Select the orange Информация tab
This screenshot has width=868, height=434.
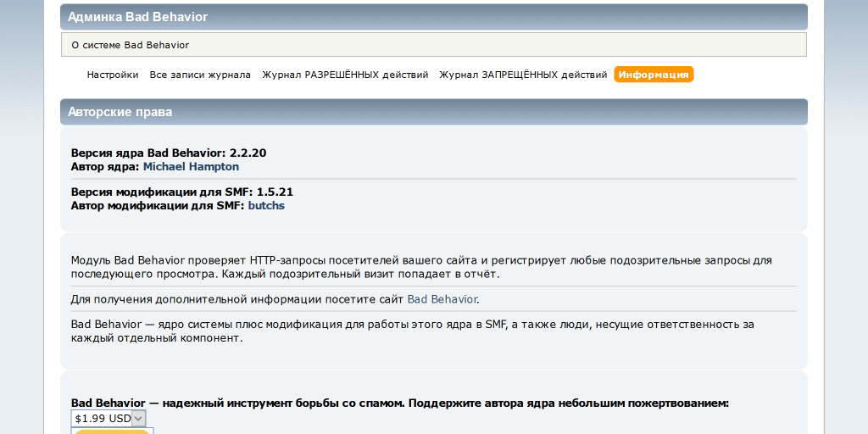[654, 75]
